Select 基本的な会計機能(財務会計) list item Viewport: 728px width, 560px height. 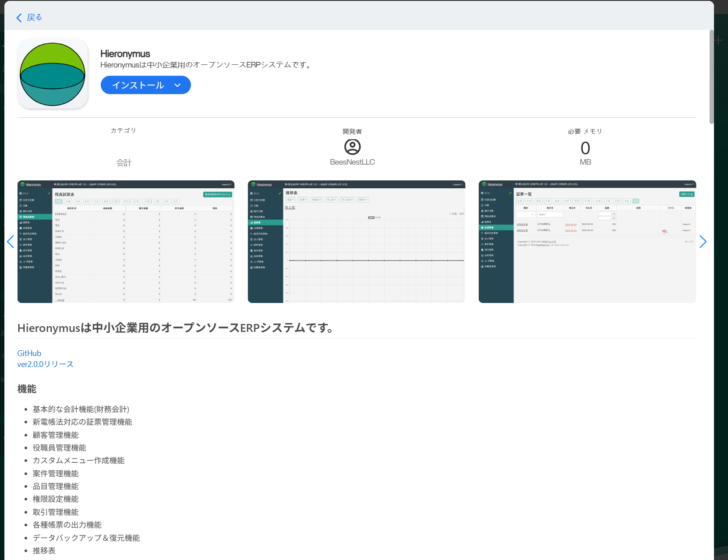click(81, 409)
